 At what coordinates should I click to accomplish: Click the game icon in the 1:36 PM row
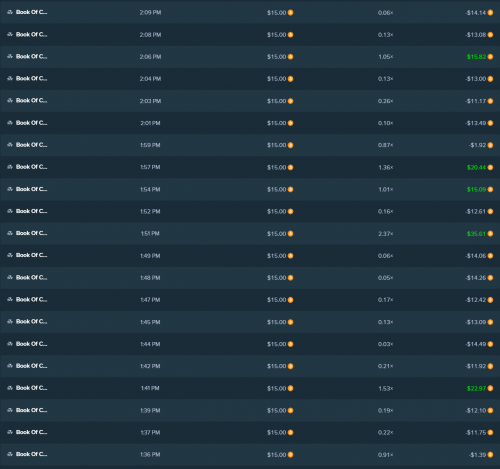tap(10, 454)
